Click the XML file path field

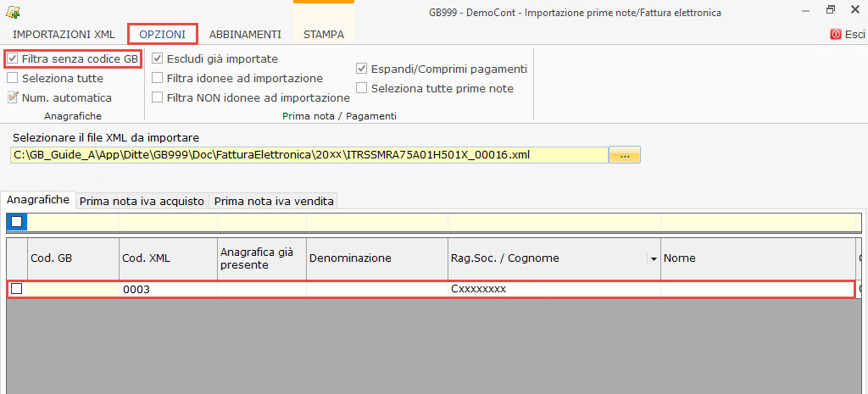(309, 155)
